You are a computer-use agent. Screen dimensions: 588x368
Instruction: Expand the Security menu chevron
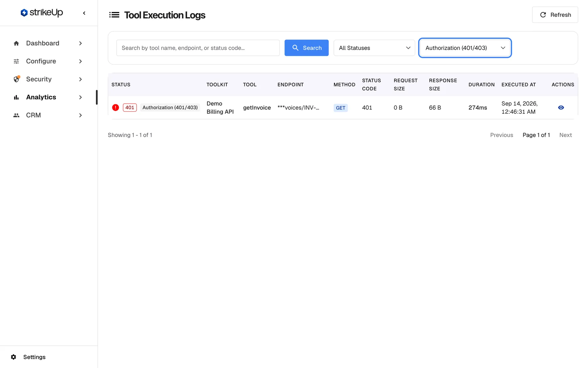click(x=80, y=79)
